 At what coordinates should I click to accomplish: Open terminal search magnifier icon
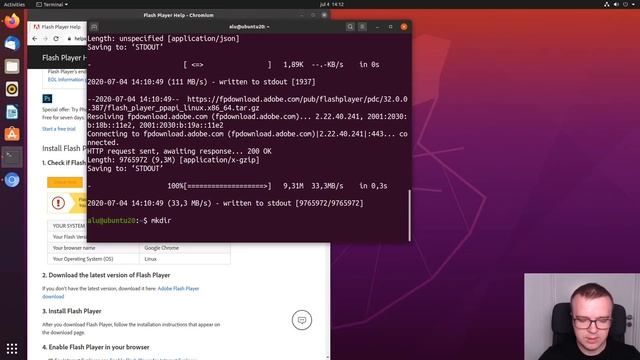(350, 27)
